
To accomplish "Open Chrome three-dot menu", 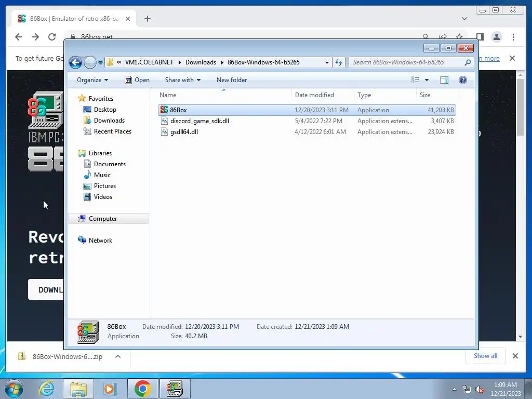I will 513,37.
